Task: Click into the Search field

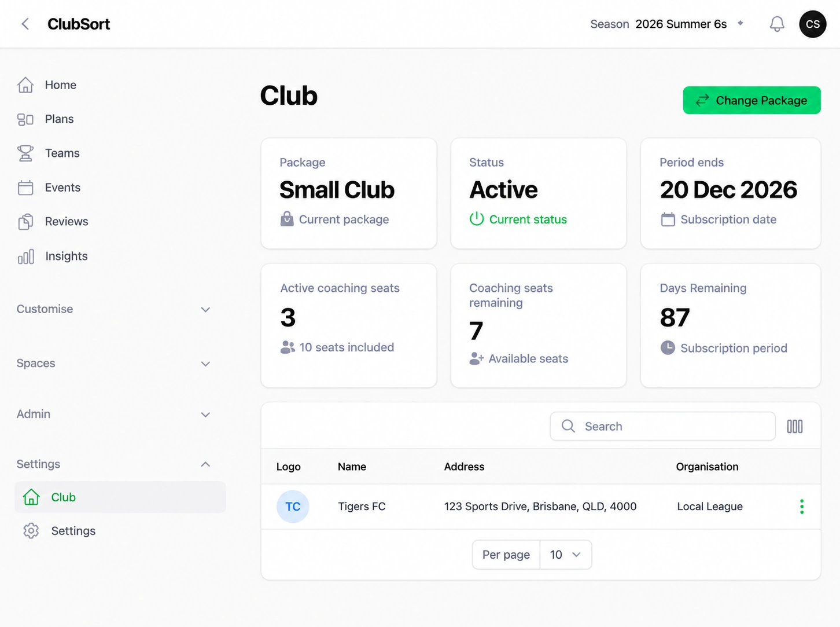Action: pyautogui.click(x=662, y=426)
